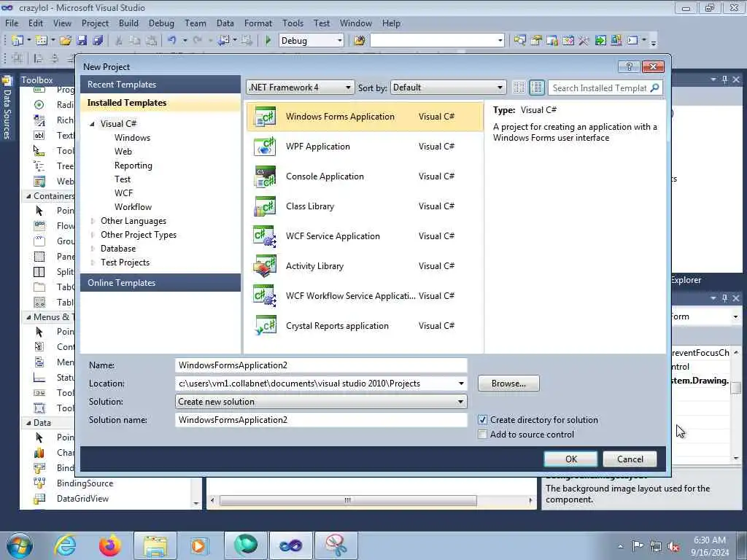Click the project Name input field
The image size is (747, 560).
(x=321, y=365)
